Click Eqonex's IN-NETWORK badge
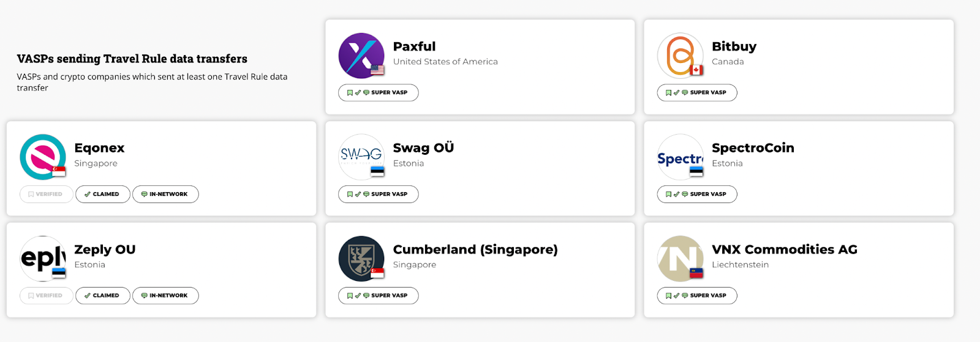The width and height of the screenshot is (980, 342). (x=165, y=194)
